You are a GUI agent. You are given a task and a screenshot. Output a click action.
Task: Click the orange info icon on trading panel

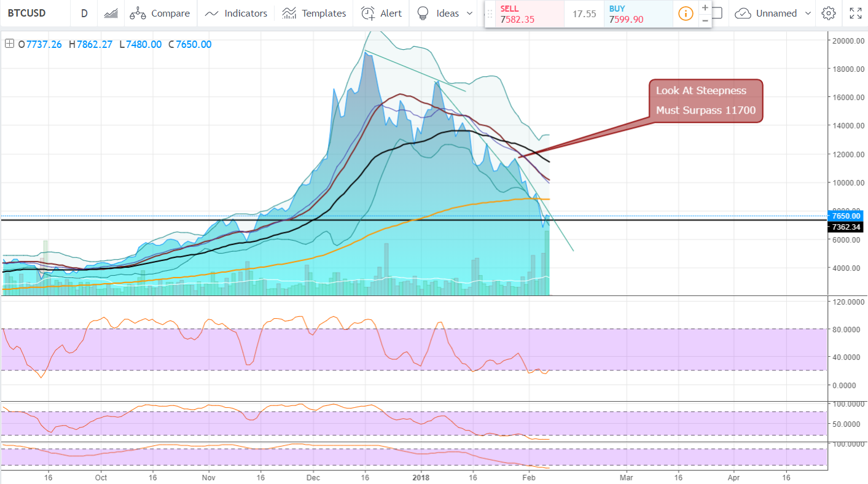pos(686,13)
